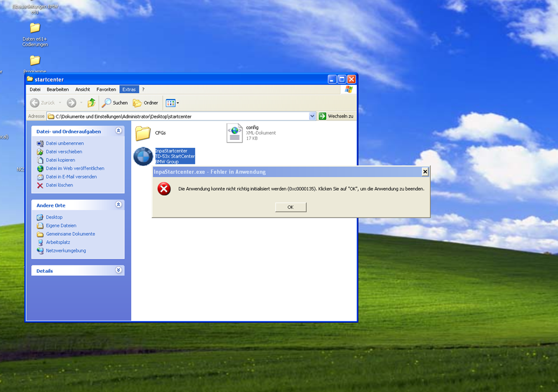Select the InpaStartcenter BMW application icon

click(x=143, y=156)
